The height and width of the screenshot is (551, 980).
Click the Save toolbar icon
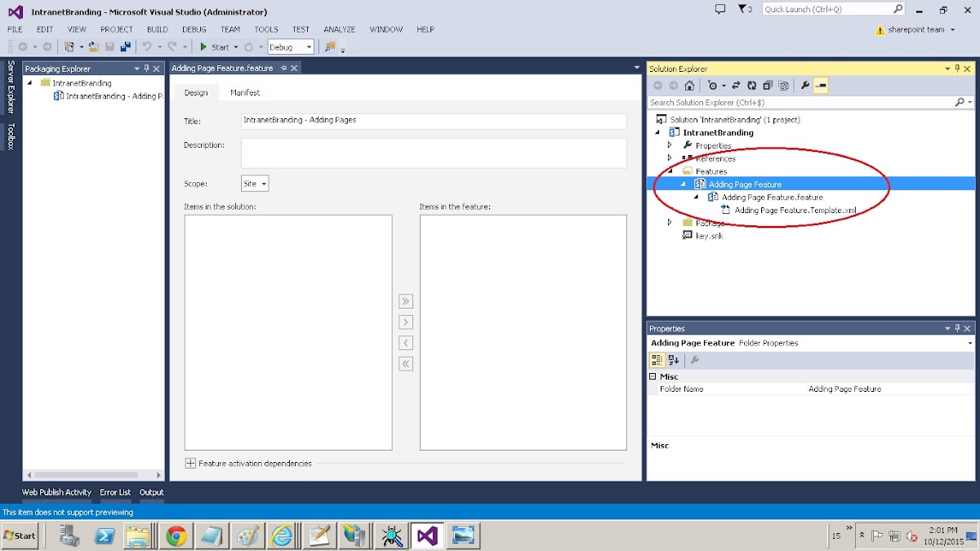[109, 47]
